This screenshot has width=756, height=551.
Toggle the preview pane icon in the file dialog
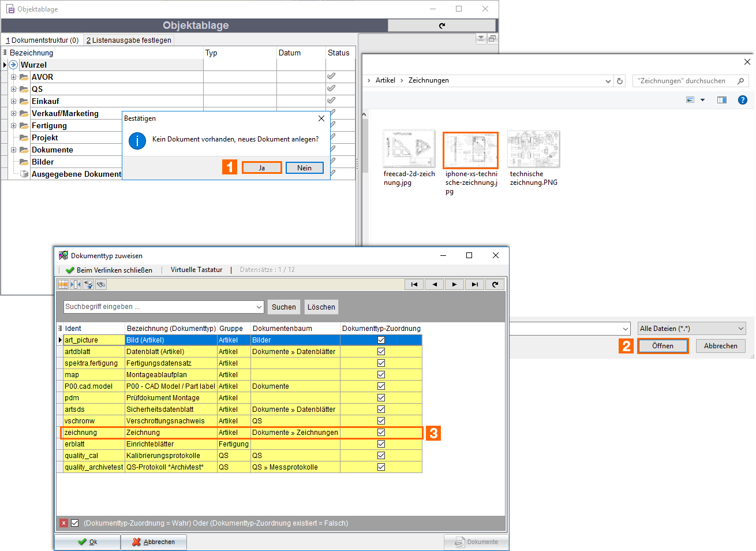[721, 100]
